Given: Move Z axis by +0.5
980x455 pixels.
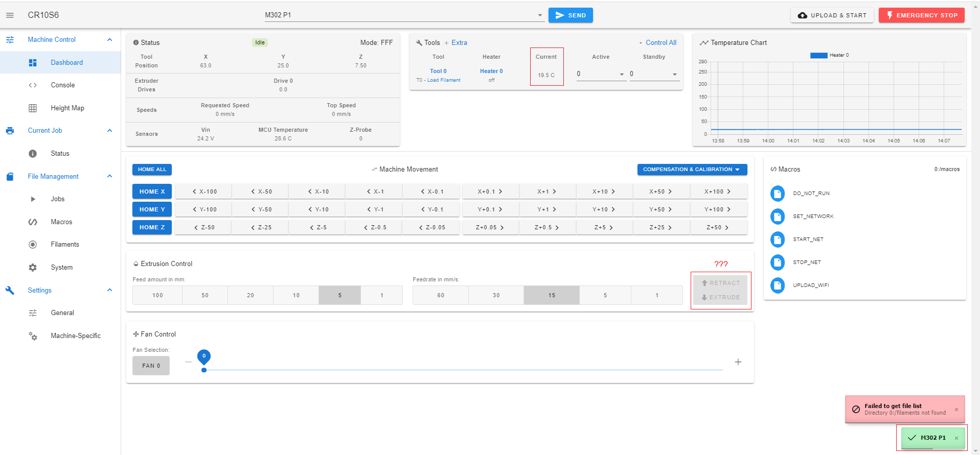Looking at the screenshot, I should [547, 227].
